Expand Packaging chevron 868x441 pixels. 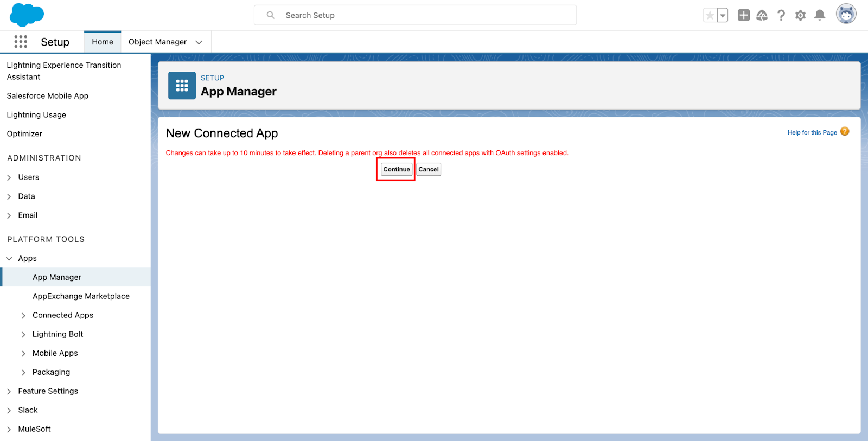pyautogui.click(x=23, y=373)
